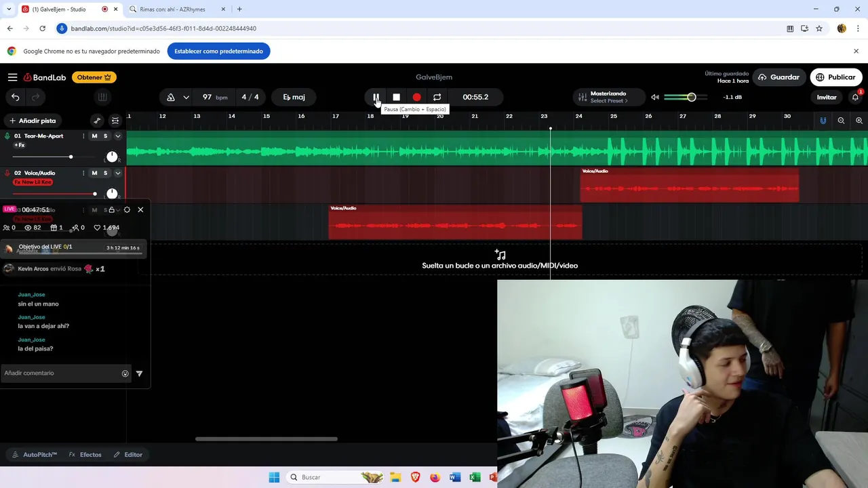Select the Voice/Audio clip on third track
868x488 pixels.
[x=455, y=222]
